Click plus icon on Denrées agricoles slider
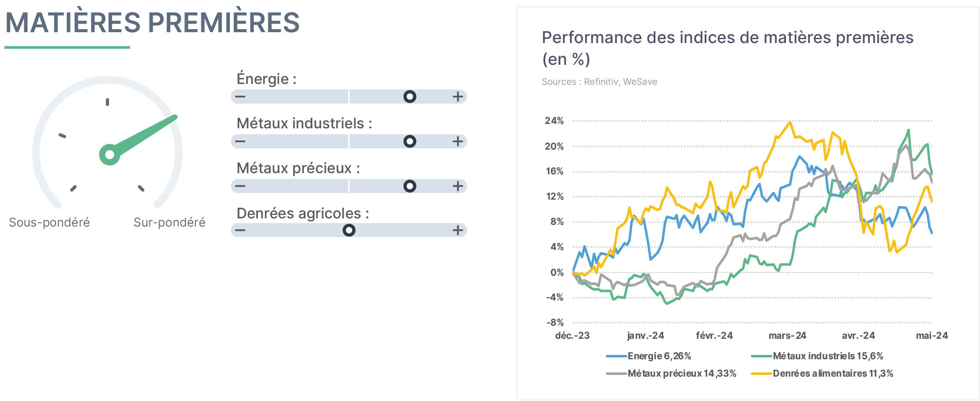 [x=457, y=230]
